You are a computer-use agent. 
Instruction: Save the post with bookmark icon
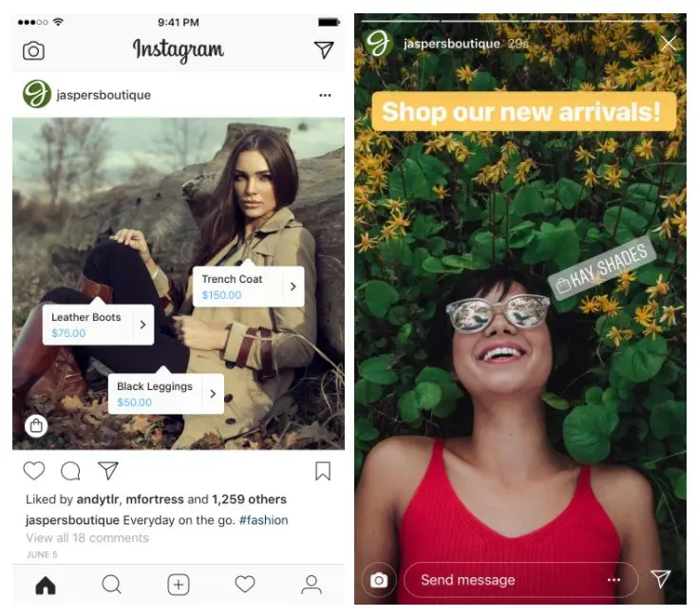click(323, 471)
